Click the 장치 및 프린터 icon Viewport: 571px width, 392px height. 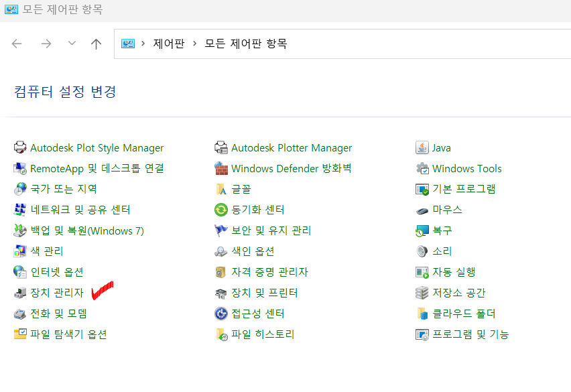coord(221,293)
